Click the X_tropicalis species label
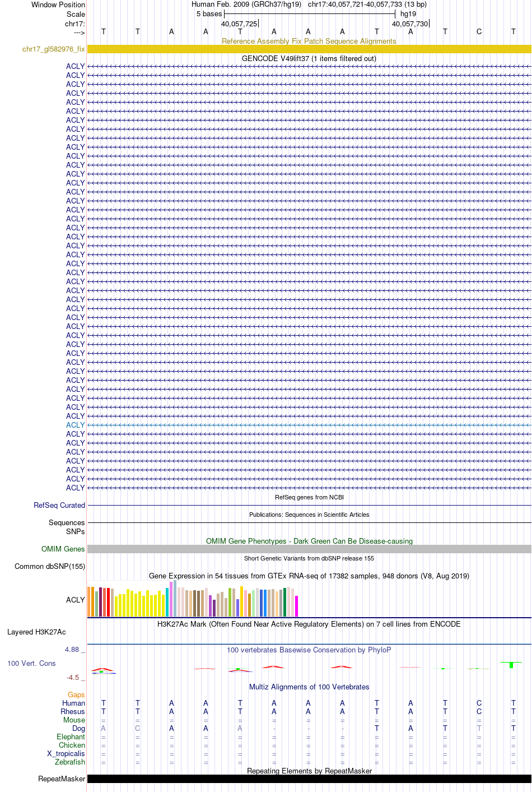The height and width of the screenshot is (792, 532). 66,753
